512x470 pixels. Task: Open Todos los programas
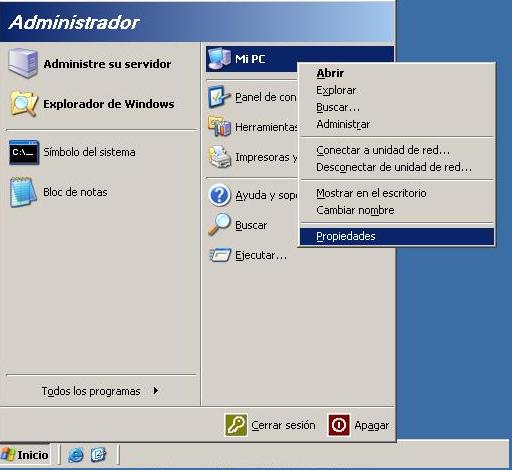(100, 391)
